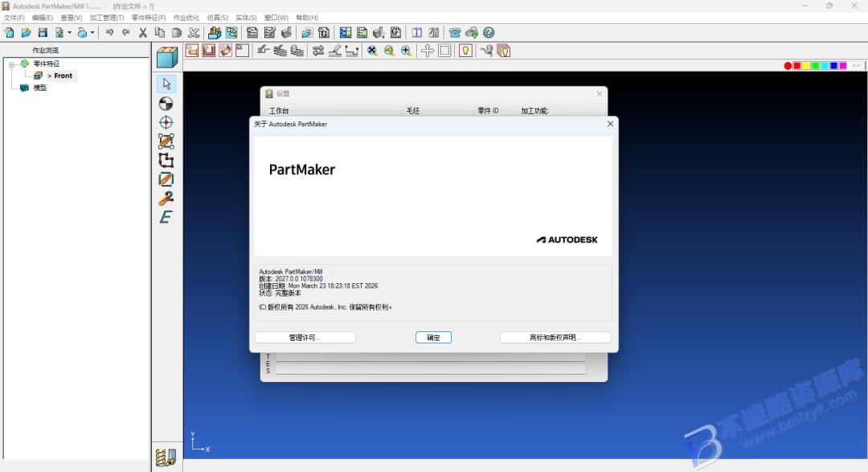The image size is (868, 472).
Task: Select the Front item in the tree
Action: (x=63, y=76)
